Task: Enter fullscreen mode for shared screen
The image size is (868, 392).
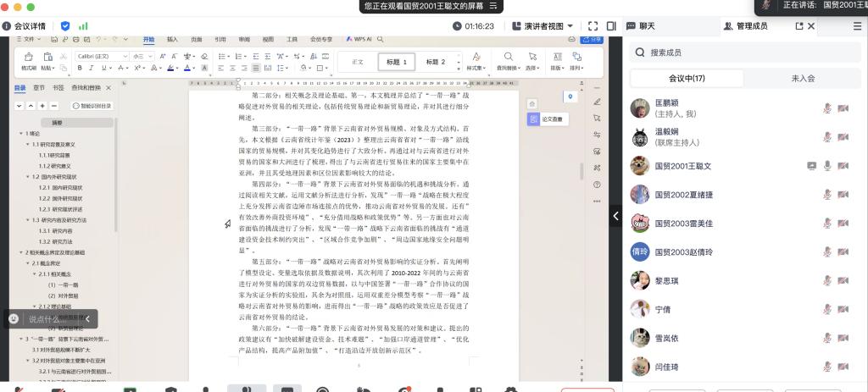Action: click(x=593, y=26)
